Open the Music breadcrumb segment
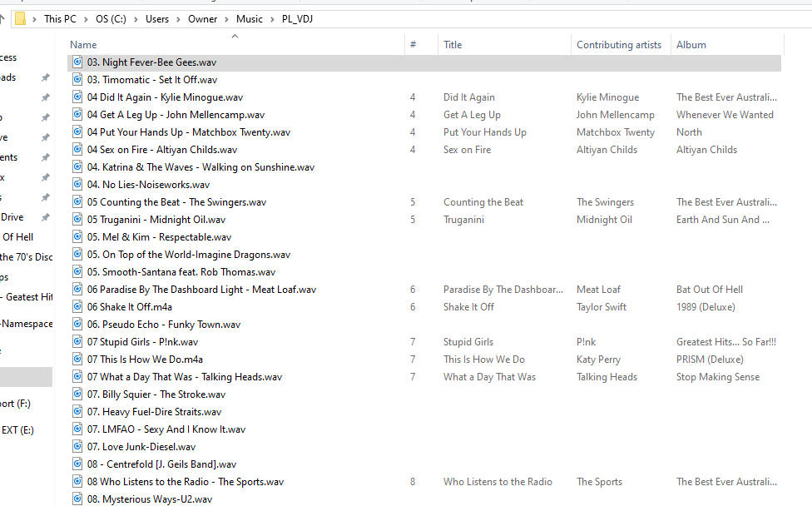812x506 pixels. pyautogui.click(x=249, y=19)
